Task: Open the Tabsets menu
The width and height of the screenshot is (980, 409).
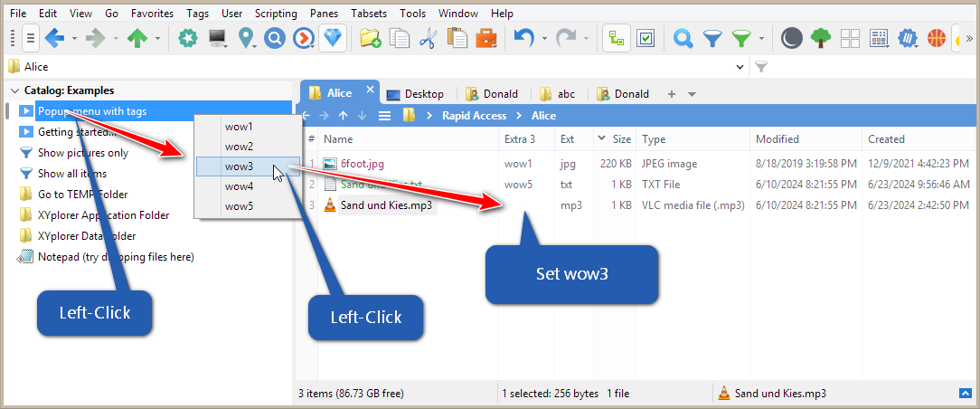Action: [x=369, y=14]
